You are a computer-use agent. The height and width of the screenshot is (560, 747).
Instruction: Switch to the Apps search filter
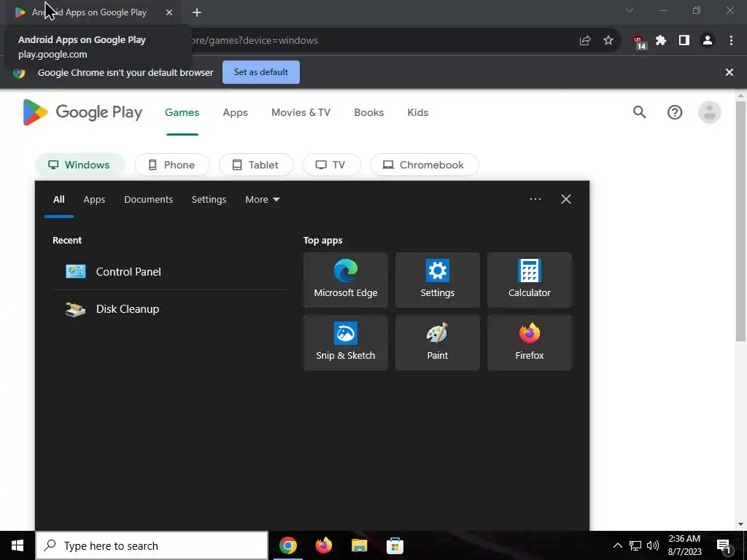[94, 200]
